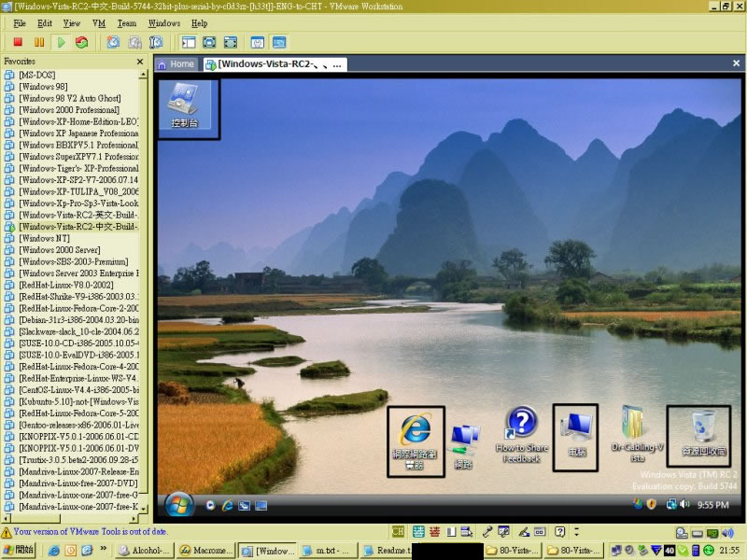This screenshot has width=747, height=560.
Task: Suspend the virtual machine using the pause icon
Action: 39,42
